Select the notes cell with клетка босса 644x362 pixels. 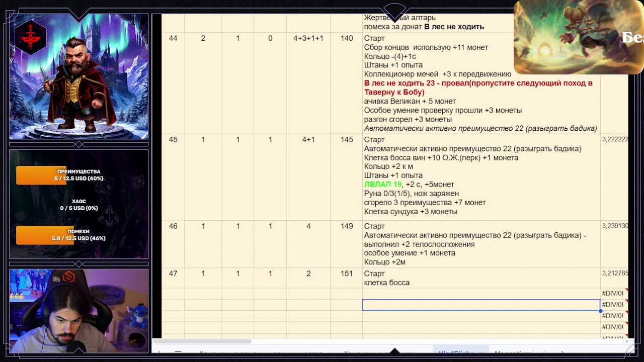click(x=481, y=278)
